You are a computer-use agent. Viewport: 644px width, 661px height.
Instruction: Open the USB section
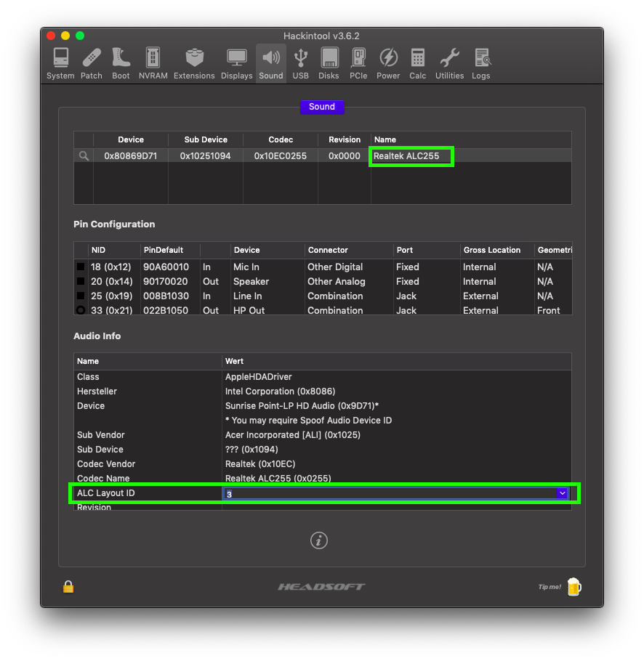301,63
